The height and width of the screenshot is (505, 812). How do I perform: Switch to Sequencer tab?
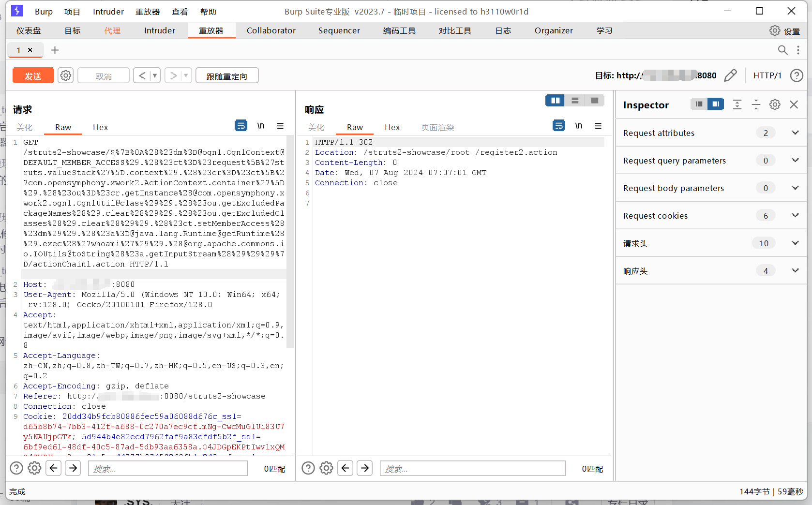coord(339,30)
